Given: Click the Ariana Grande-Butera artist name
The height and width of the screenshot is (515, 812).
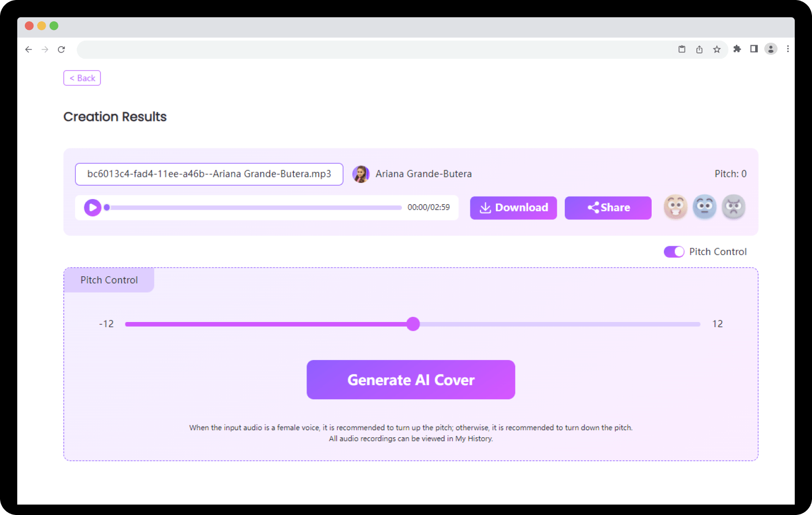Looking at the screenshot, I should [x=424, y=174].
